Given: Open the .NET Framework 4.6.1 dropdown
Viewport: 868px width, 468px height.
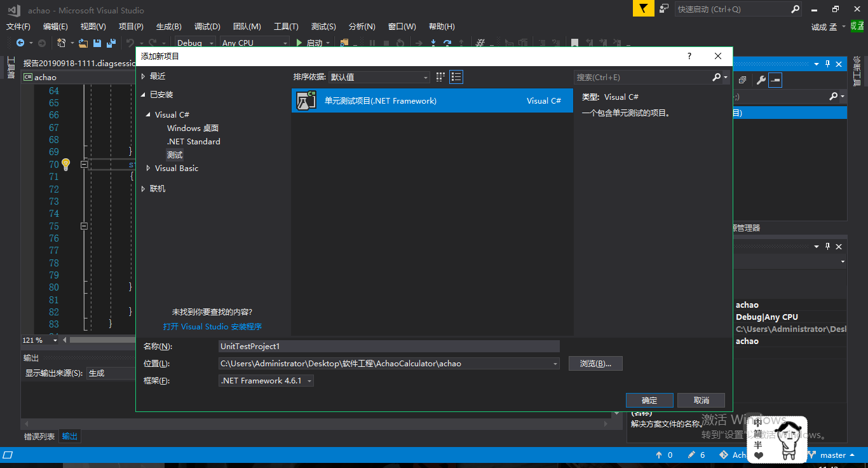Looking at the screenshot, I should 266,381.
